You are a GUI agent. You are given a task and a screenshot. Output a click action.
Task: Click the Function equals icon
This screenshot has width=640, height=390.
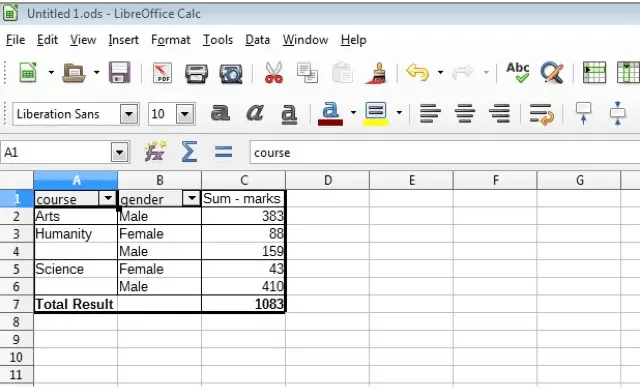(223, 152)
